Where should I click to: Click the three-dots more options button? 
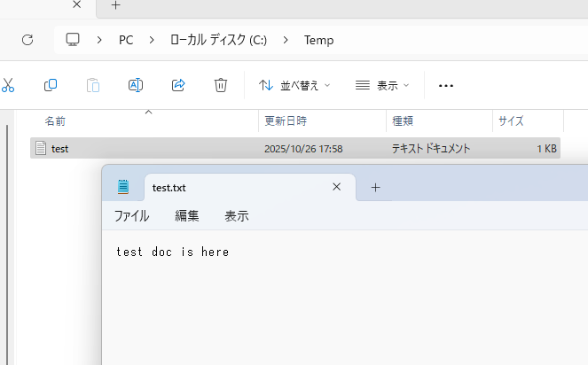tap(446, 86)
